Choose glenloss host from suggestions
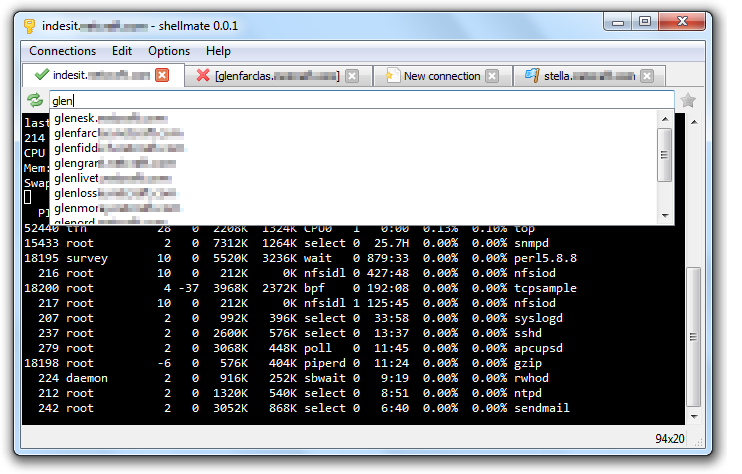 354,193
